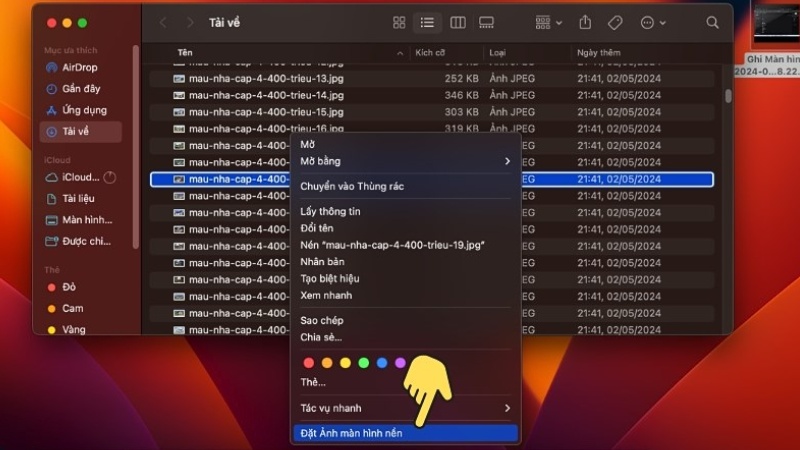Open the group-by dropdown in toolbar

(548, 22)
